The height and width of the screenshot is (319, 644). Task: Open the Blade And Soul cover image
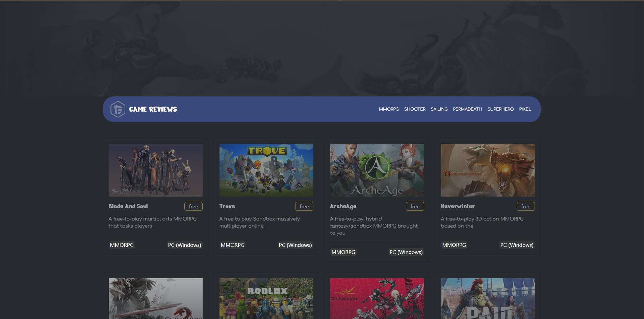156,170
